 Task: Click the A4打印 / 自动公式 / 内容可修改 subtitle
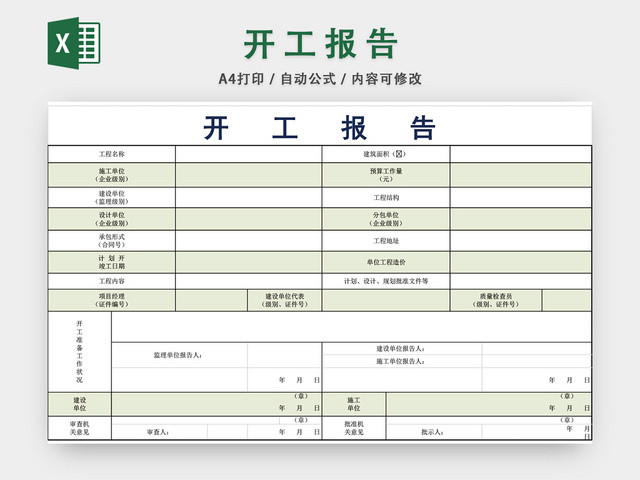click(x=320, y=79)
